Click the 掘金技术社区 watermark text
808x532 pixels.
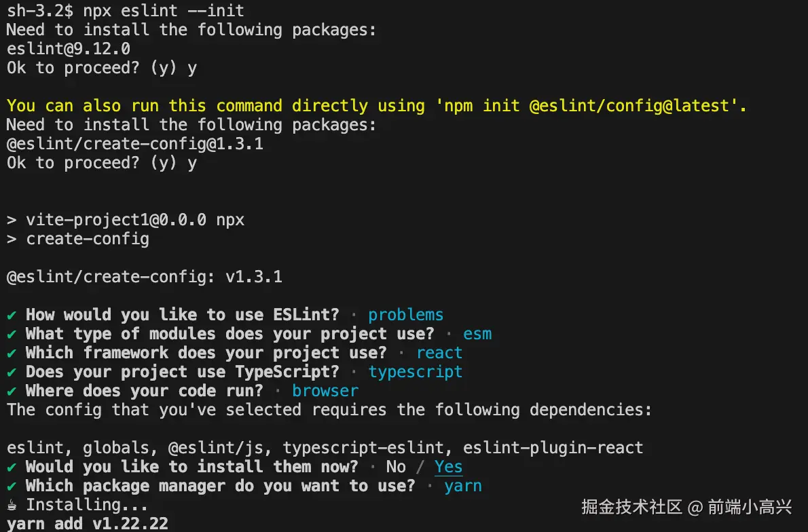point(631,506)
